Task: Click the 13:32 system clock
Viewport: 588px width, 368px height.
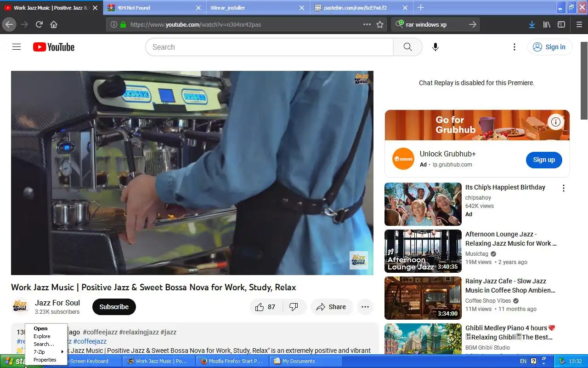Action: click(575, 361)
